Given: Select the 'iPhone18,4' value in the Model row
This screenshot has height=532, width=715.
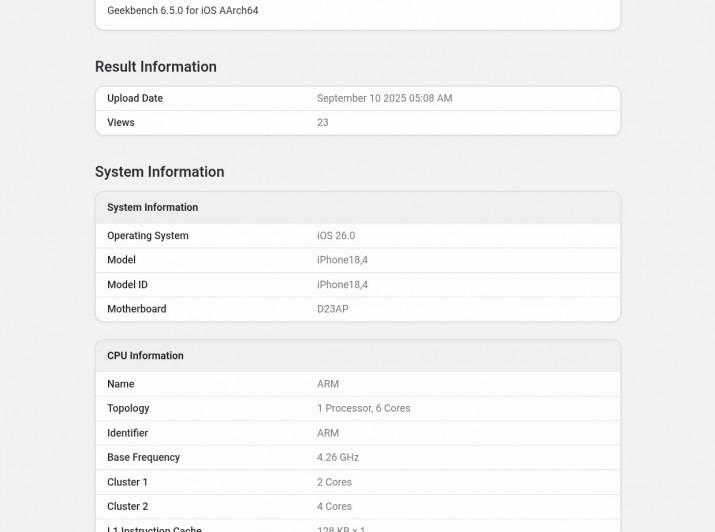Looking at the screenshot, I should 342,260.
